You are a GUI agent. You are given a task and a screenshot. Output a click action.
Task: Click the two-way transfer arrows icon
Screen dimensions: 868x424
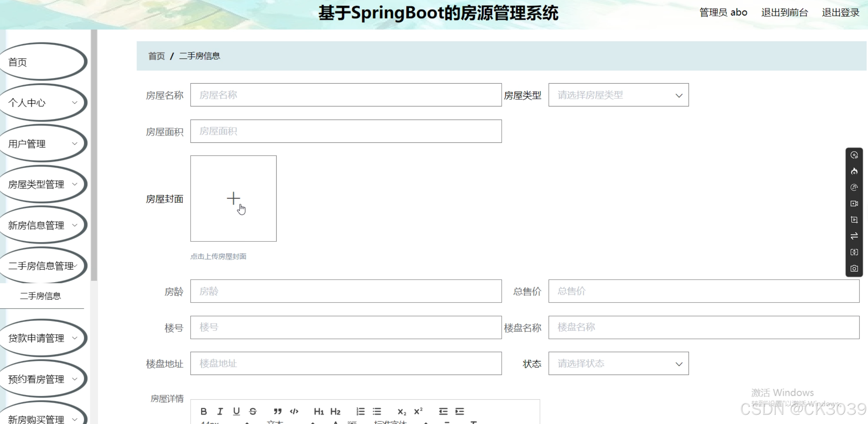click(854, 236)
